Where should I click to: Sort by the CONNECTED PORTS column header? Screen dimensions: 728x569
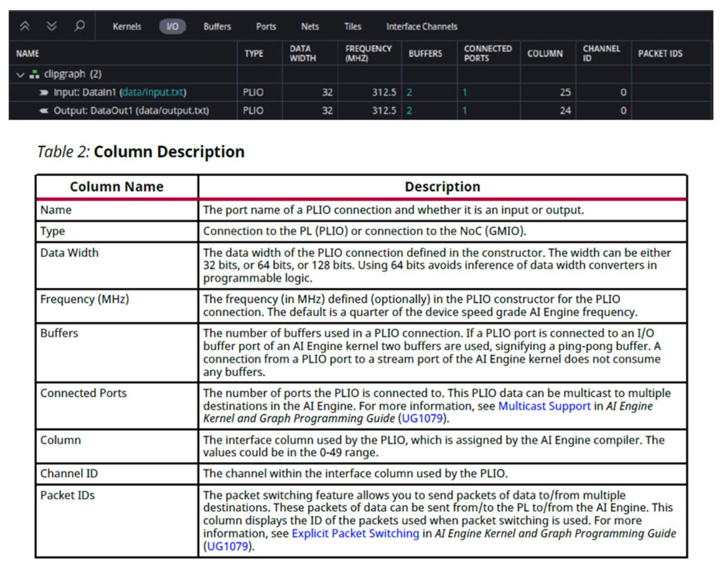click(488, 54)
